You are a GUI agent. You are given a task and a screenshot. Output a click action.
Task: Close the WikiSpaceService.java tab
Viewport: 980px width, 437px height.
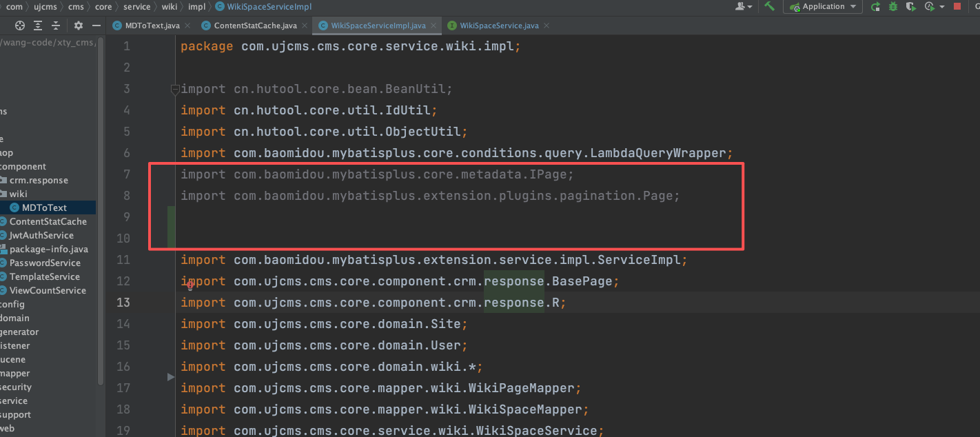[x=546, y=26]
